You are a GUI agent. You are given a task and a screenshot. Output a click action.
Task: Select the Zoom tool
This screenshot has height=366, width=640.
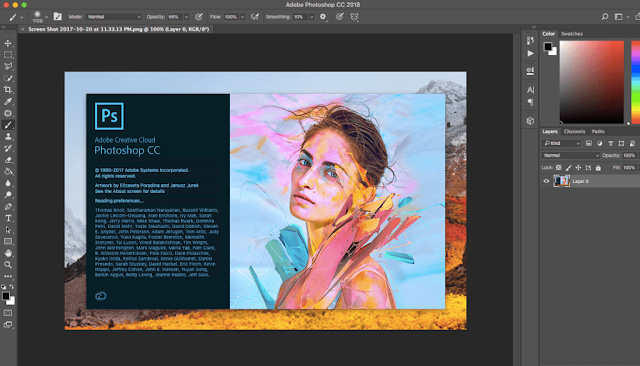point(8,265)
